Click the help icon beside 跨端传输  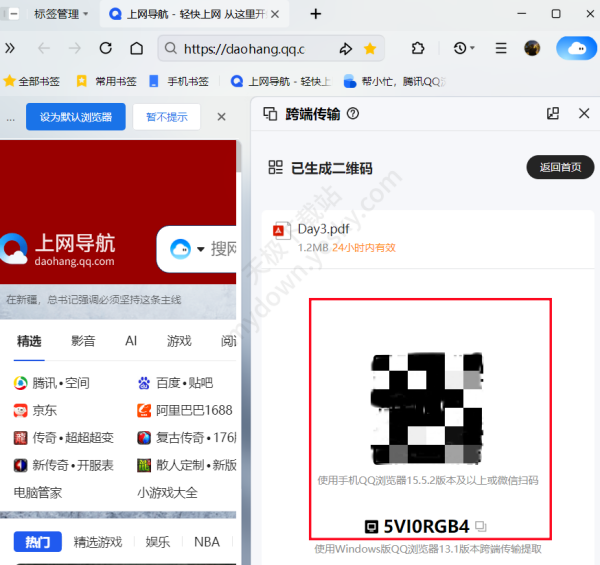pyautogui.click(x=352, y=114)
